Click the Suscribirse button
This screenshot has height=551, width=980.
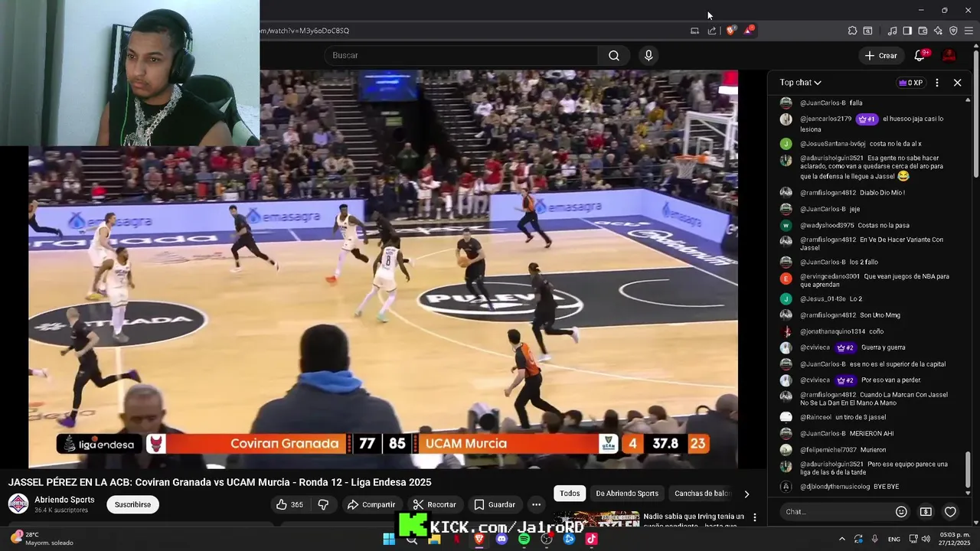[x=132, y=504]
